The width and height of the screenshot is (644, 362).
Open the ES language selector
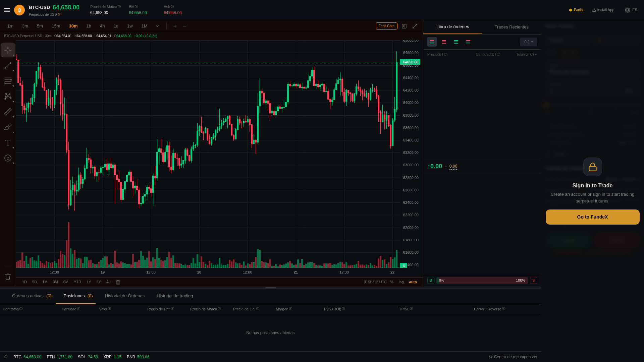631,10
